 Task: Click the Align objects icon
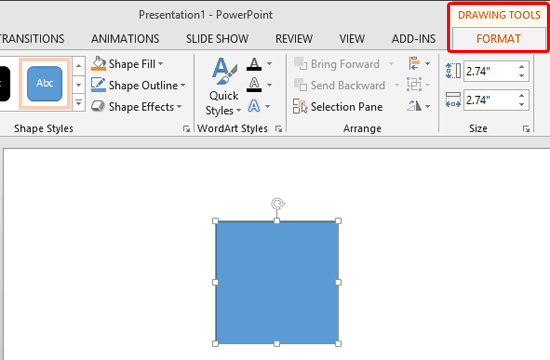pyautogui.click(x=414, y=64)
